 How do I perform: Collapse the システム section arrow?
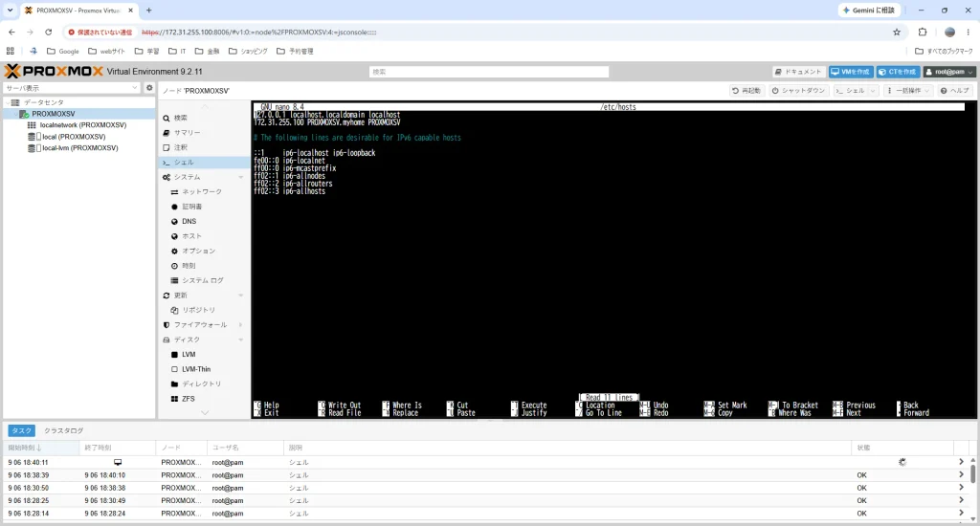[240, 178]
